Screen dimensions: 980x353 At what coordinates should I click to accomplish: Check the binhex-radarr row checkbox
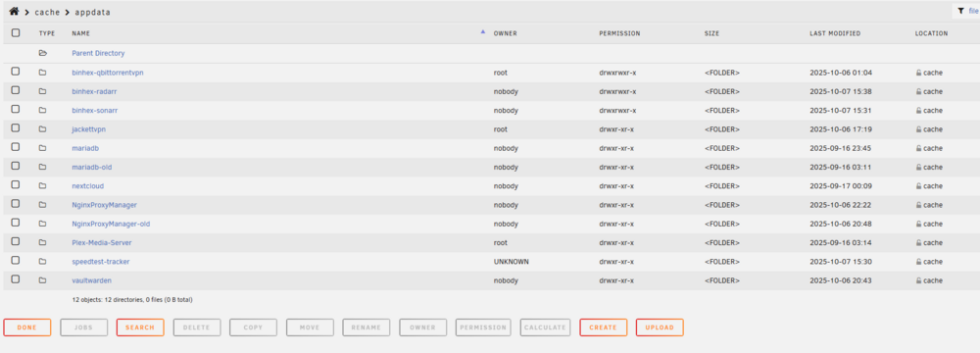pyautogui.click(x=16, y=90)
